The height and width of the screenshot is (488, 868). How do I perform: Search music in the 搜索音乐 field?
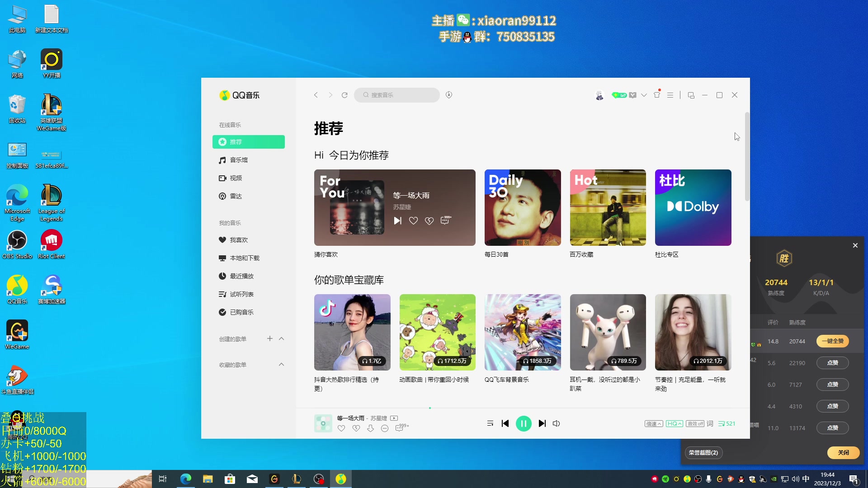397,95
